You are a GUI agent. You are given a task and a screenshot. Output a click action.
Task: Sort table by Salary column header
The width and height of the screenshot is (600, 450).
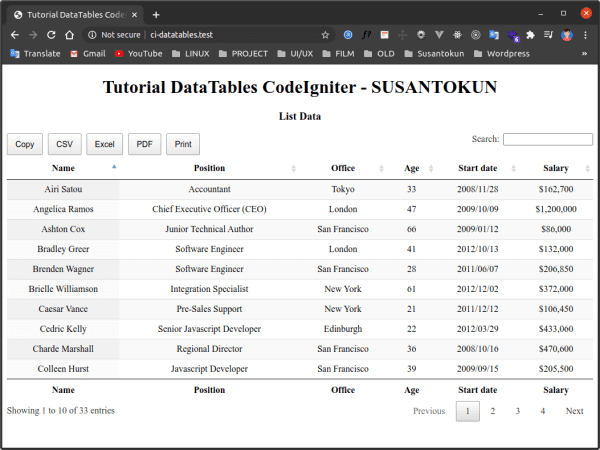[x=556, y=168]
